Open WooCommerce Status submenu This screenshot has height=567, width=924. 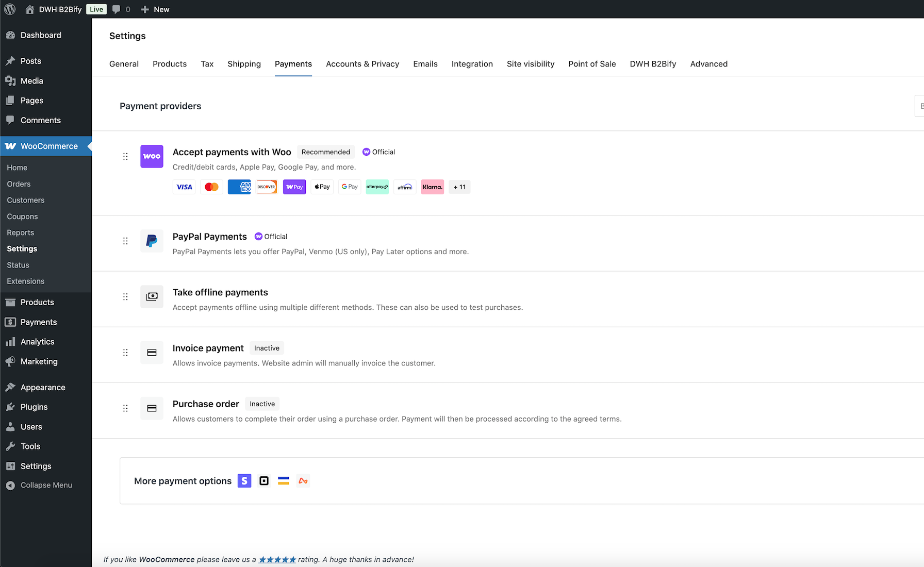coord(18,265)
